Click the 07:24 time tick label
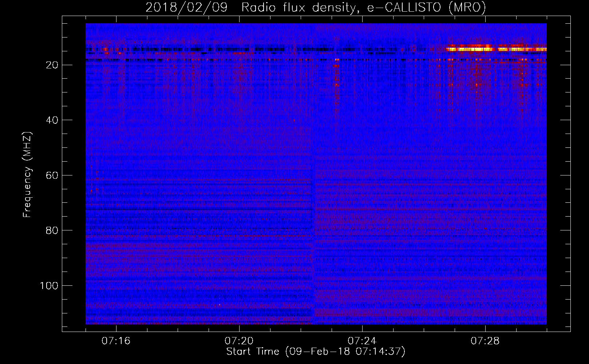Screen dimensions: 589x364 point(362,341)
